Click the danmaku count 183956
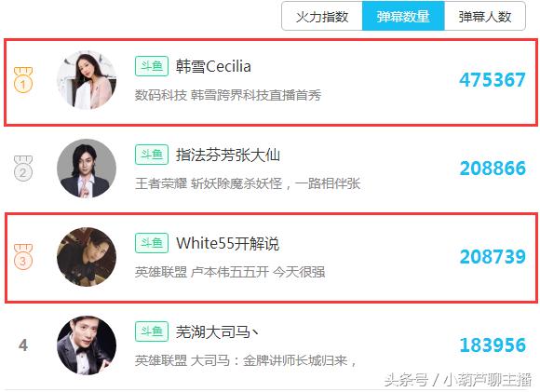 coord(493,345)
